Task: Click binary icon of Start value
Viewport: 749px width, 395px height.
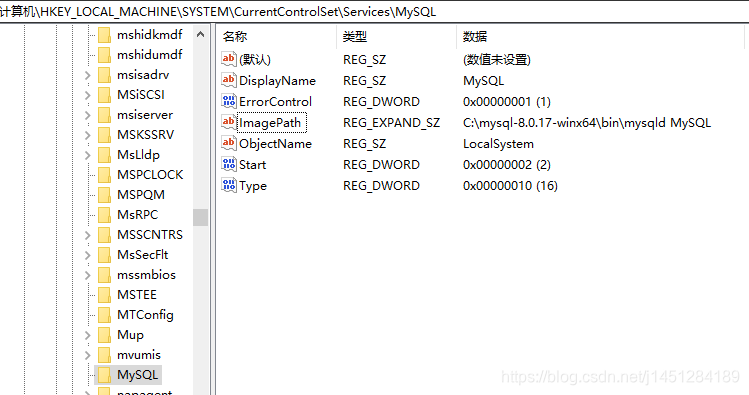Action: (x=229, y=164)
